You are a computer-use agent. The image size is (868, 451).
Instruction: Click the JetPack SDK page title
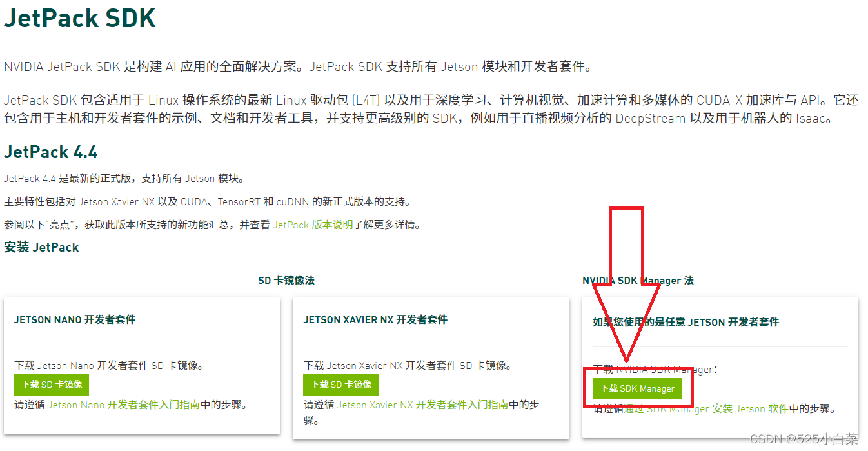point(80,18)
